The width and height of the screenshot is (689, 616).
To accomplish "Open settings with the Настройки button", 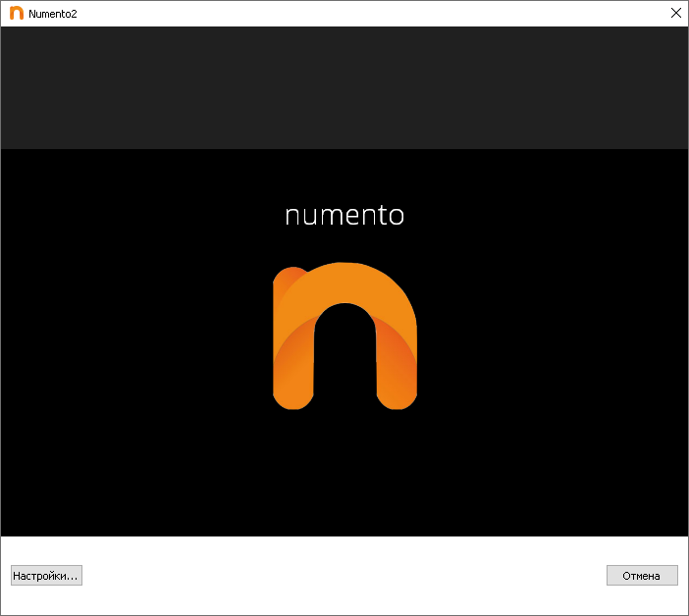I will tap(46, 576).
